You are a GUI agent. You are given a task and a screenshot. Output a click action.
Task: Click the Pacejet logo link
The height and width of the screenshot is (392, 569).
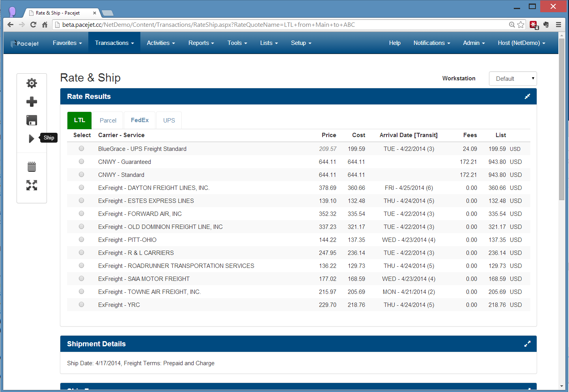click(25, 43)
